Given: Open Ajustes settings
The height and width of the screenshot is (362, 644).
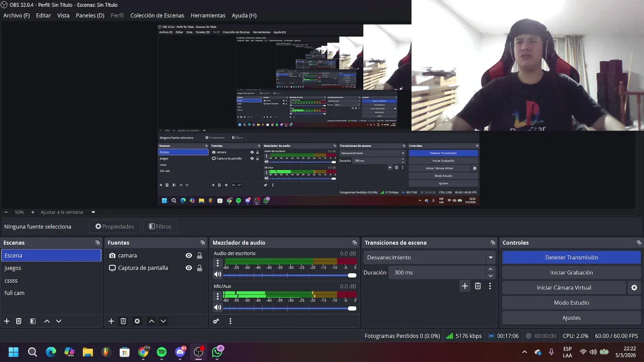Looking at the screenshot, I should 572,318.
